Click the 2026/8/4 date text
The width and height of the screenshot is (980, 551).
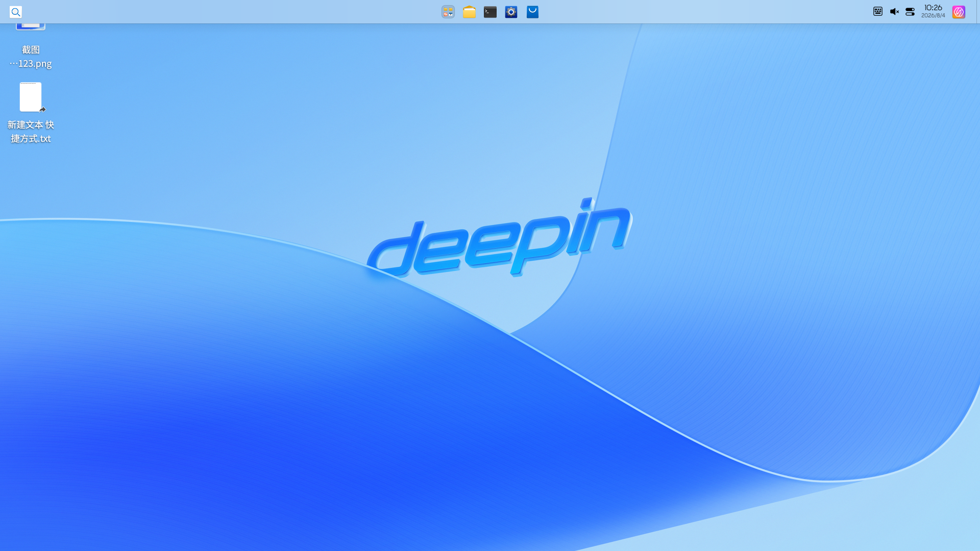pyautogui.click(x=933, y=15)
